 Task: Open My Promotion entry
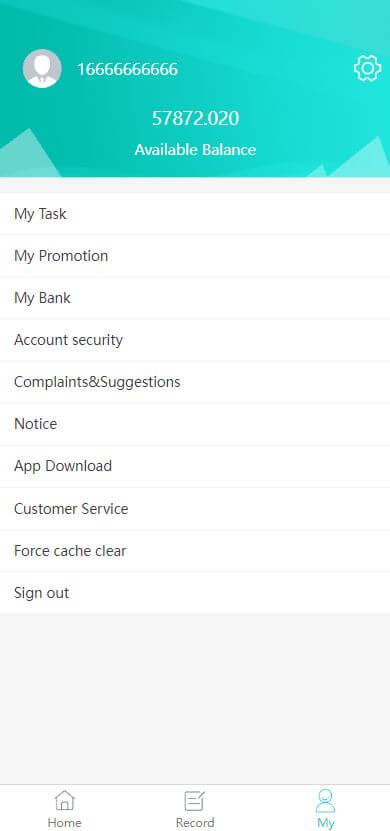(195, 255)
